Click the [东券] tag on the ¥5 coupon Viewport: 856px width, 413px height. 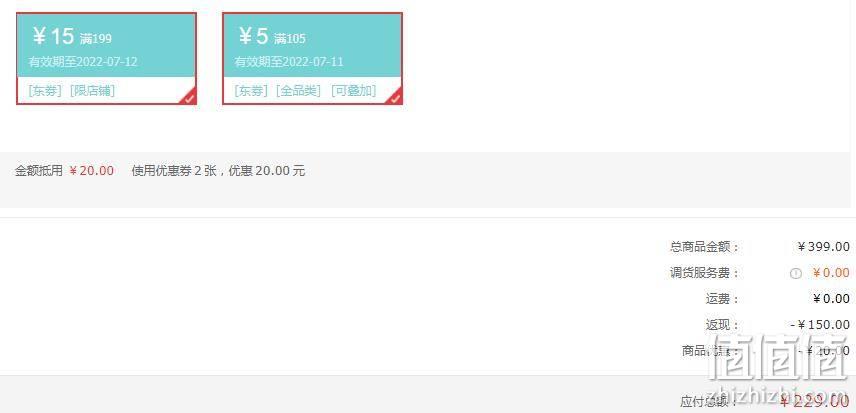click(x=251, y=91)
